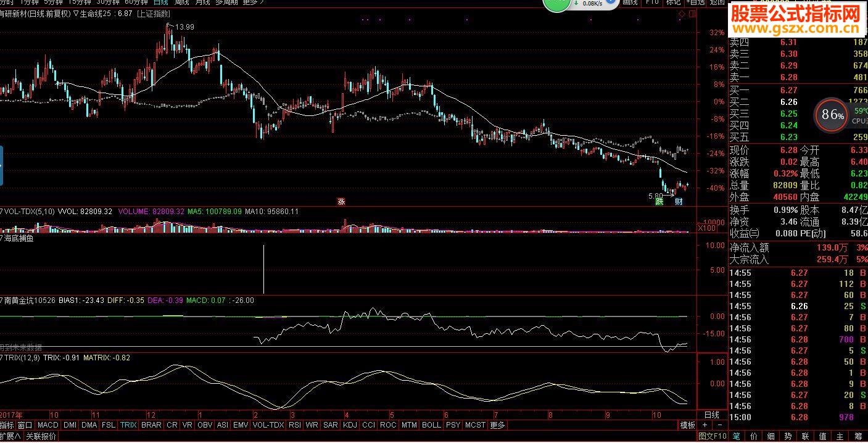Select the CR indicator tab
The width and height of the screenshot is (868, 443).
(172, 425)
